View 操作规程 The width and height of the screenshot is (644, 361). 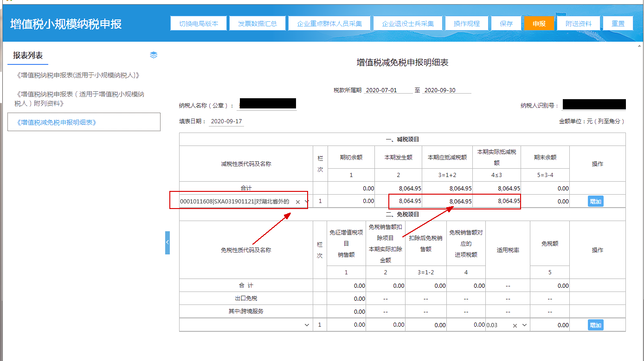click(466, 24)
